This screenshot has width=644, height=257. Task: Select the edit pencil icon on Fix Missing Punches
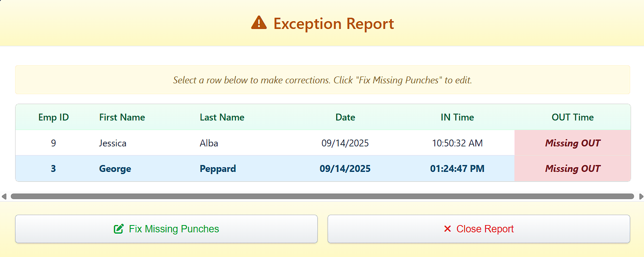pos(118,229)
